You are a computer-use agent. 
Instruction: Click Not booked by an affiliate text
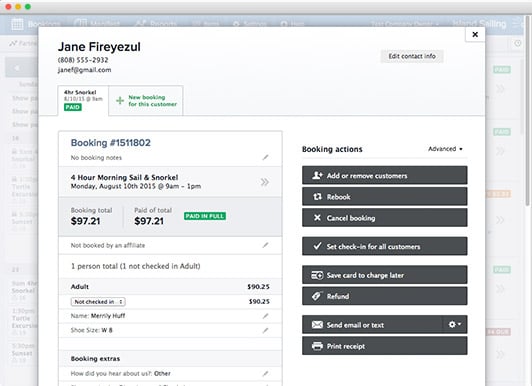108,245
